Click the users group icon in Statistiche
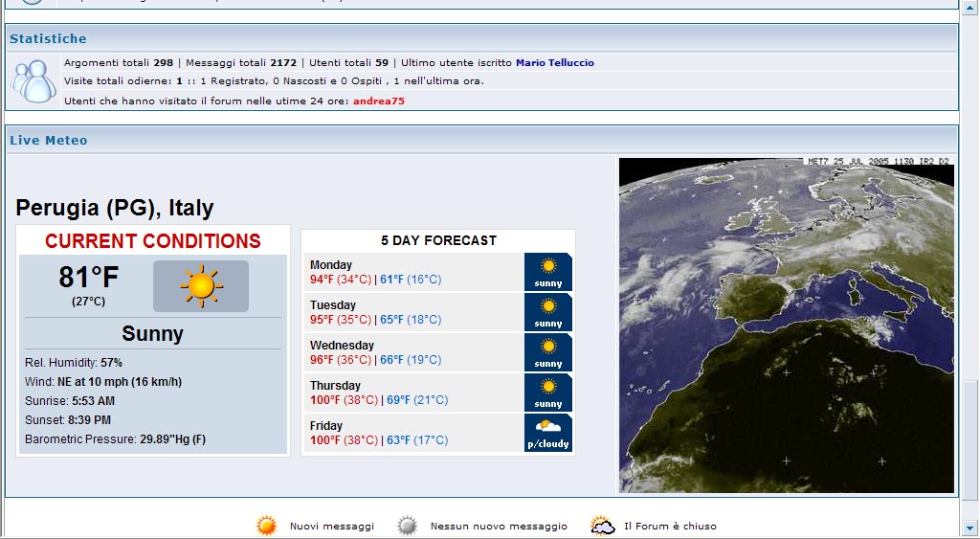Image resolution: width=980 pixels, height=539 pixels. click(33, 81)
